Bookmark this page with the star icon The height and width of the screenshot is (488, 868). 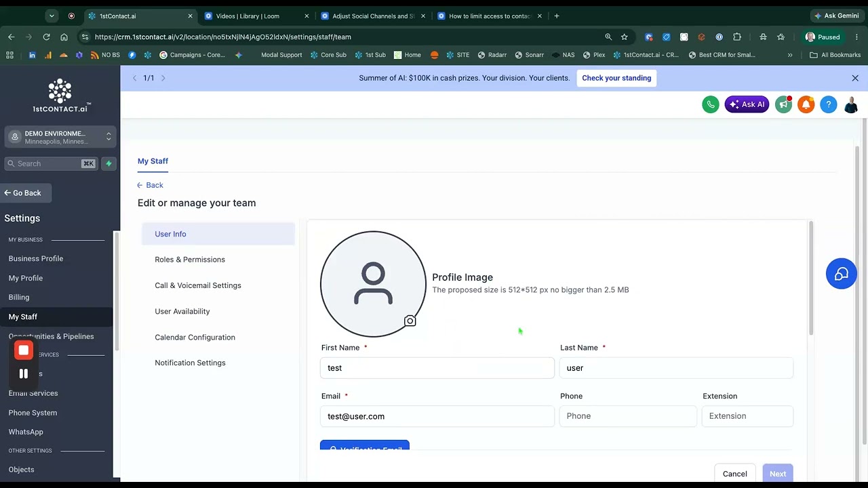coord(624,37)
